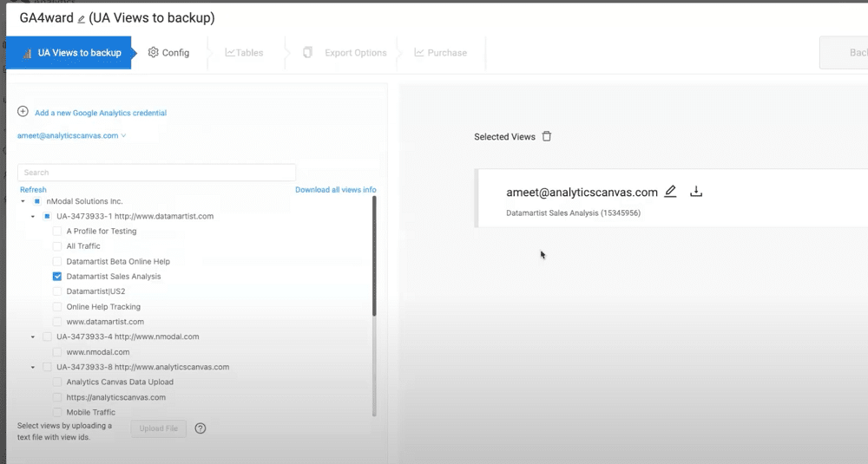Image resolution: width=868 pixels, height=464 pixels.
Task: Check the All Traffic view checkbox
Action: pos(57,246)
